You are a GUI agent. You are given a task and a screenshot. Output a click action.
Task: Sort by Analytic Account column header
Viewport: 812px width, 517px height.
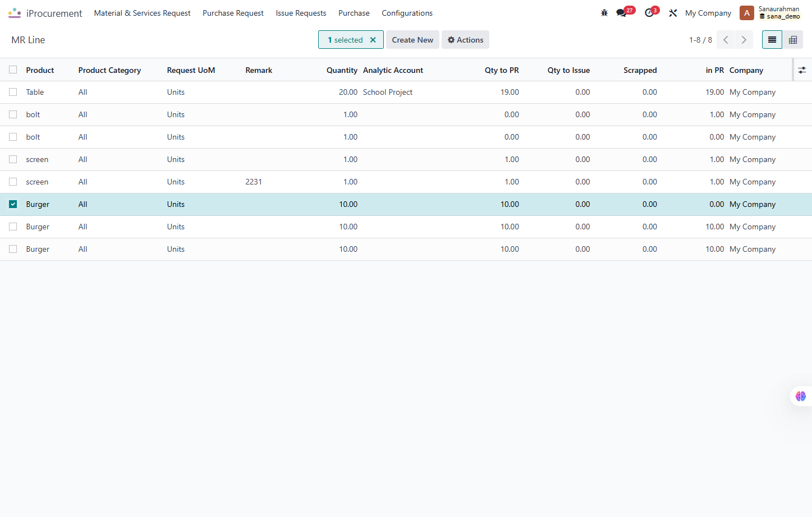[x=393, y=70]
